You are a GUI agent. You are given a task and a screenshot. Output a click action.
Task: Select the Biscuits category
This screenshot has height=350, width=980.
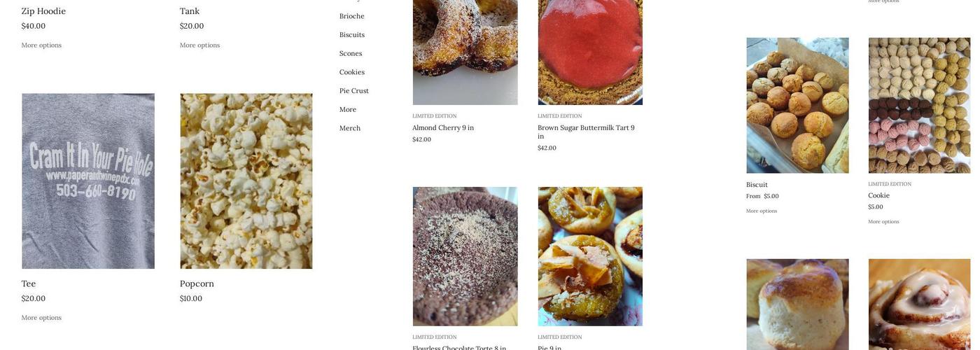[x=352, y=35]
